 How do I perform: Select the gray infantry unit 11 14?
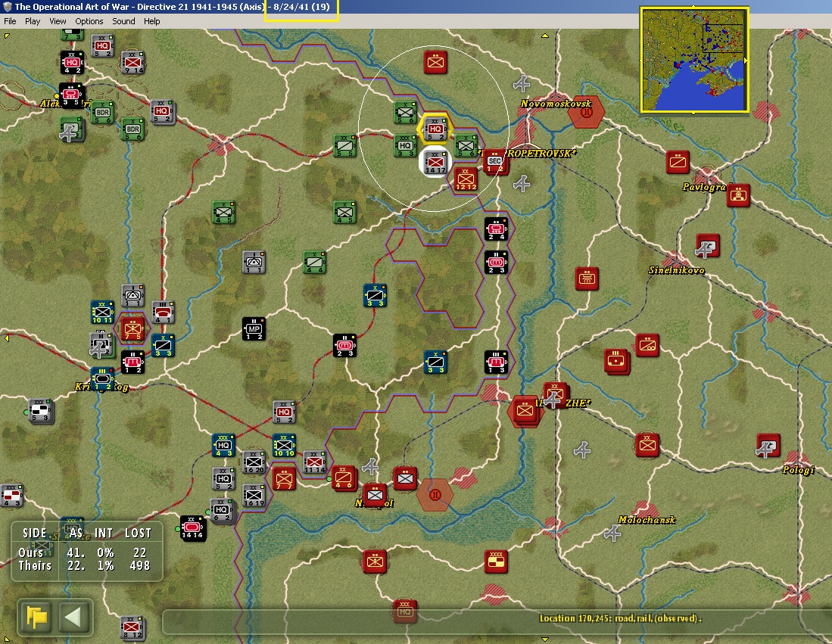click(x=314, y=462)
